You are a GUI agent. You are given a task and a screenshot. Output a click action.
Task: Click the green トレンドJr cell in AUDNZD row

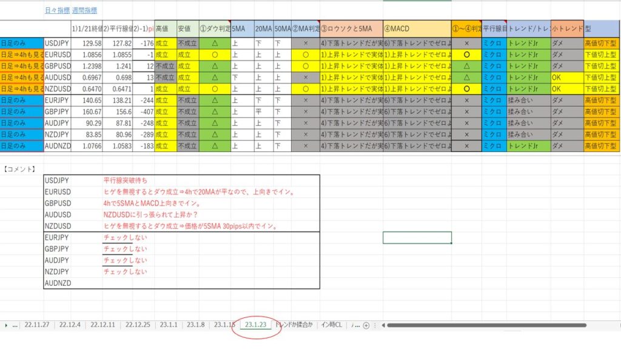click(528, 146)
